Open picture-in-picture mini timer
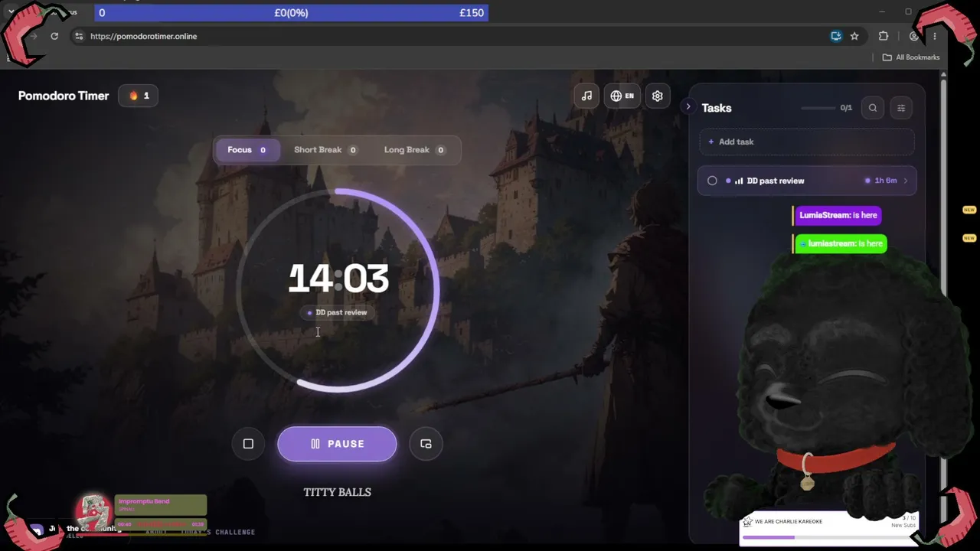Screen dimensions: 980x551 [426, 444]
